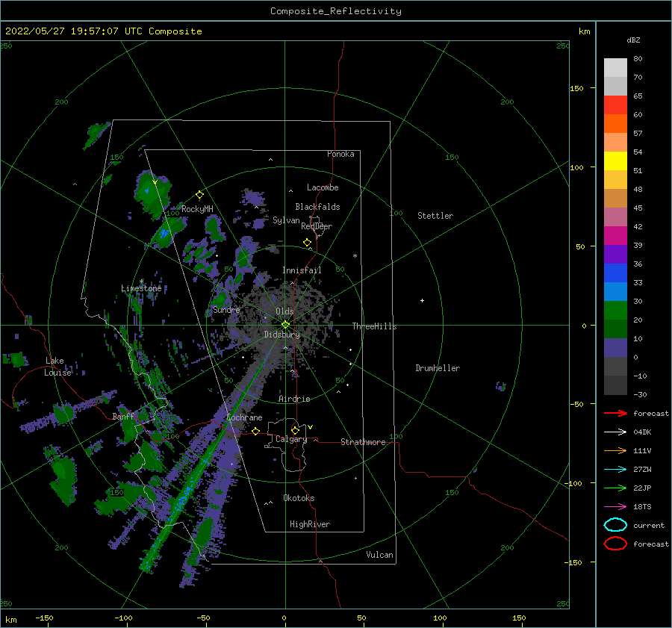Click the Calgary city label
Screen dimensions: 672x628
coord(291,439)
